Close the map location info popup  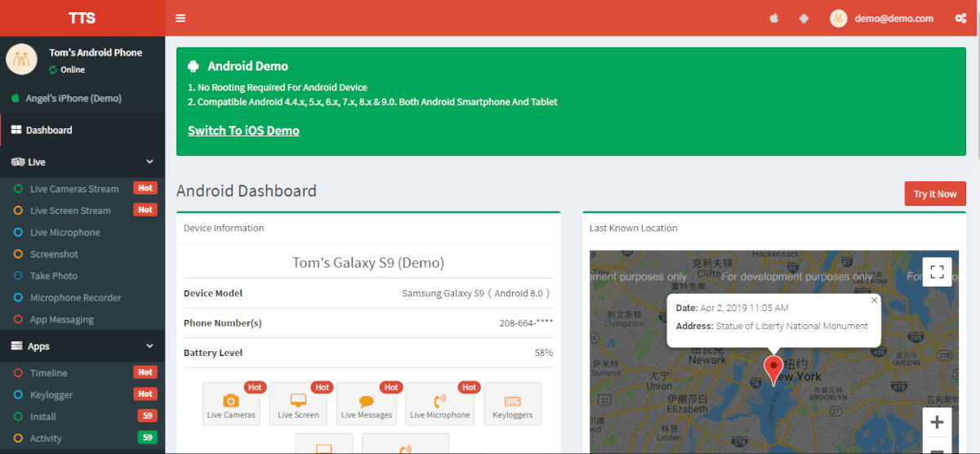click(x=874, y=300)
